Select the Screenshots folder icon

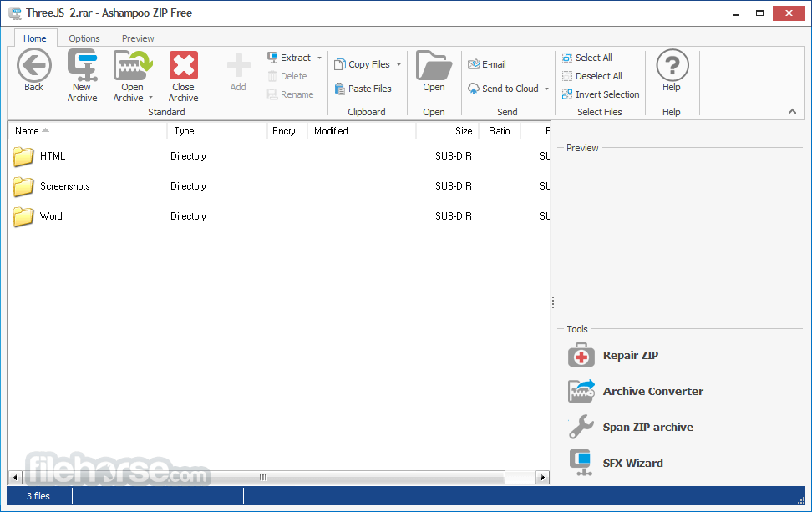(x=23, y=186)
